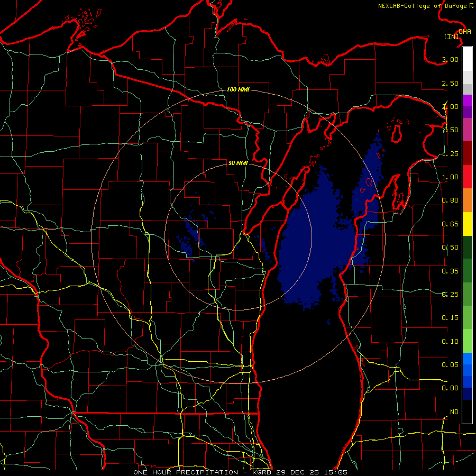Screen dimensions: 476x476
Task: Select the darkest green swatch beside 0.50
Action: click(x=467, y=247)
